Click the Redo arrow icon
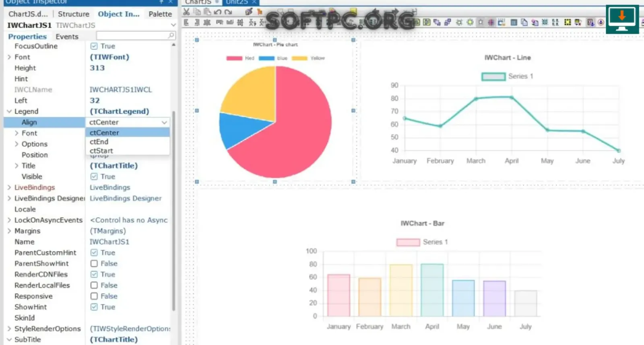This screenshot has width=644, height=345. click(228, 12)
